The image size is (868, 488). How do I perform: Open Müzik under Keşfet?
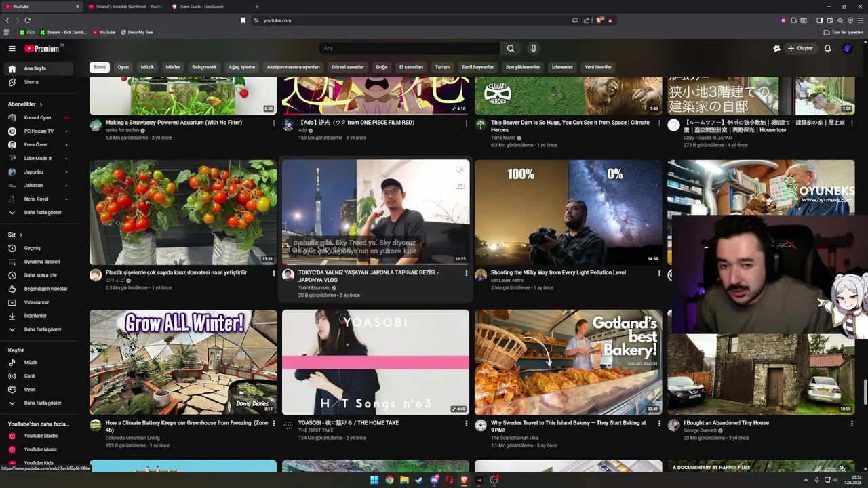coord(38,363)
